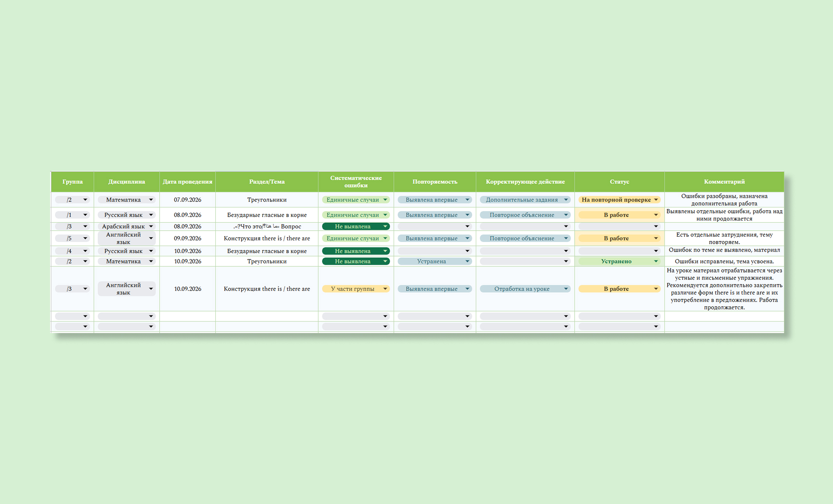Open the "Русский язык" discipline dropdown dated 10.09.2026
833x504 pixels.
click(x=126, y=251)
